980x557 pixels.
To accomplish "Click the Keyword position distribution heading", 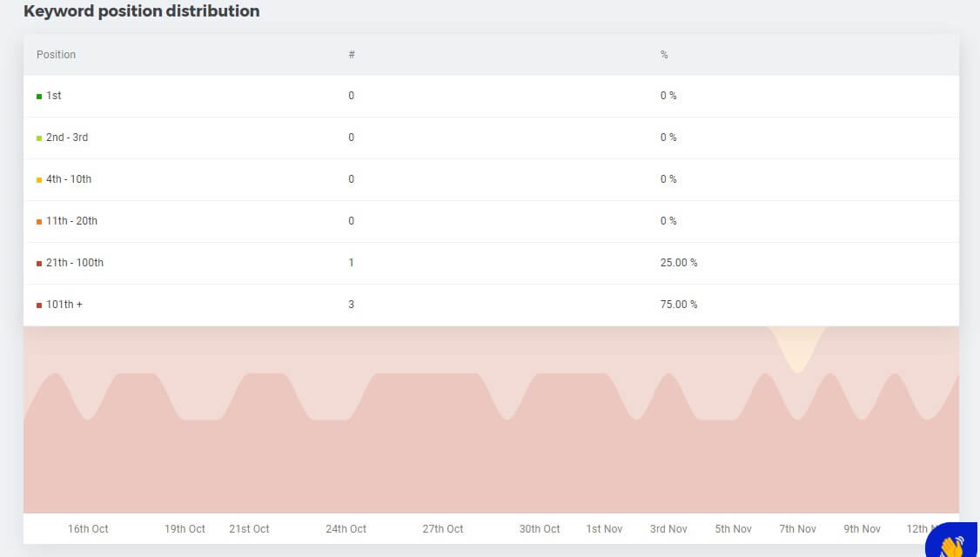I will click(141, 11).
